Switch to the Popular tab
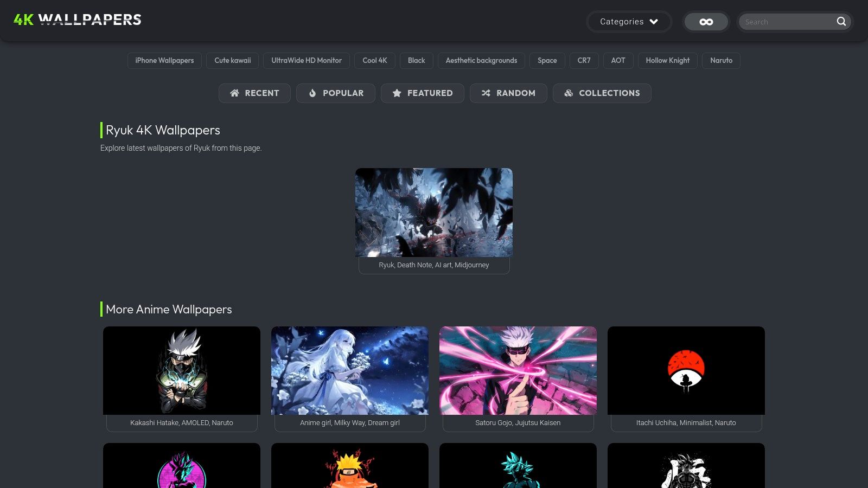The image size is (868, 488). 336,93
